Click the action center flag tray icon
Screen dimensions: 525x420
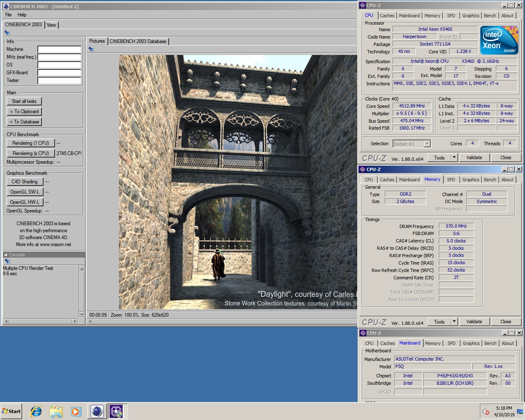[520, 411]
